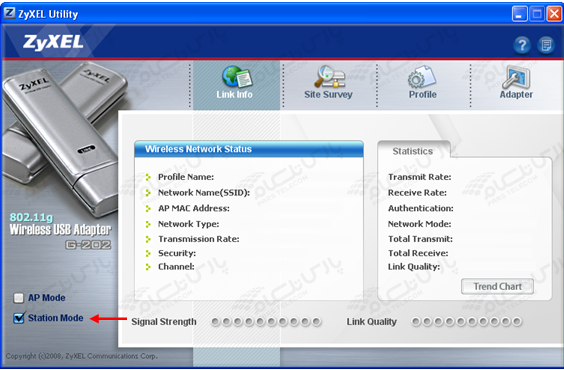
Task: Click the ZyXEL logo in banner
Action: point(53,42)
